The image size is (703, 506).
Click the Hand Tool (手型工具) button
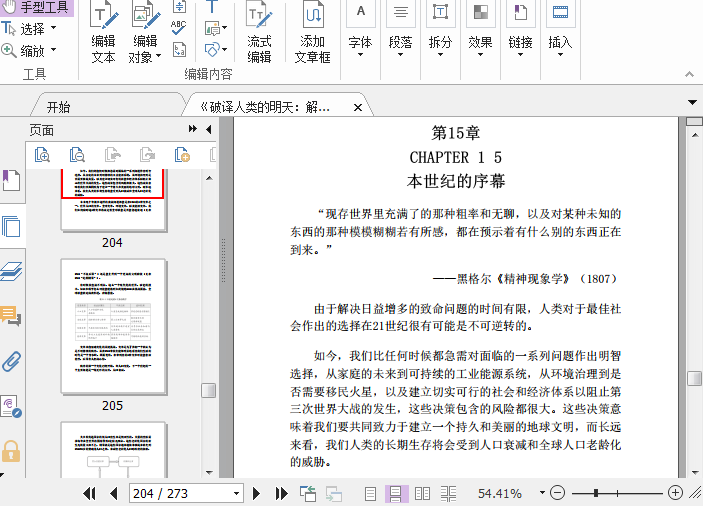(x=36, y=7)
